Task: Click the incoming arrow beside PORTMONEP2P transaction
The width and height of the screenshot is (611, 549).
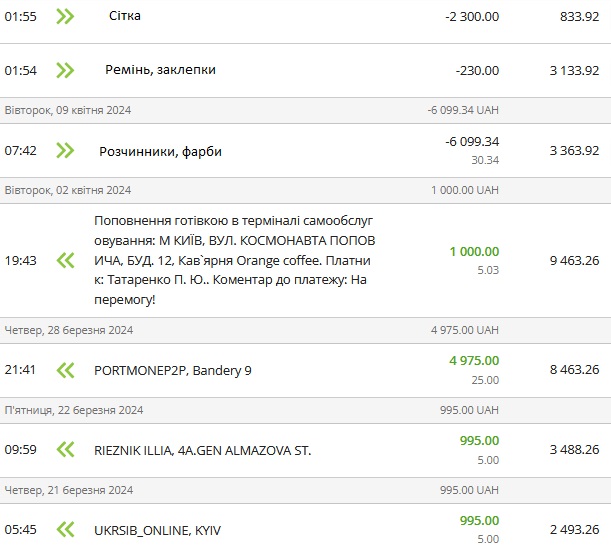Action: tap(65, 370)
